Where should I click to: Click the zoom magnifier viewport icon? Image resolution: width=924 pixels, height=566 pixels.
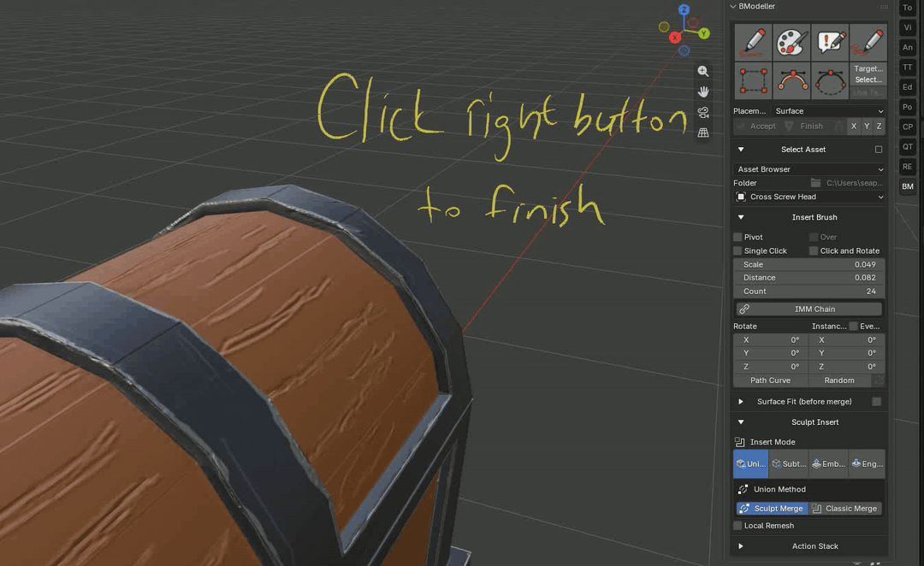pos(703,71)
